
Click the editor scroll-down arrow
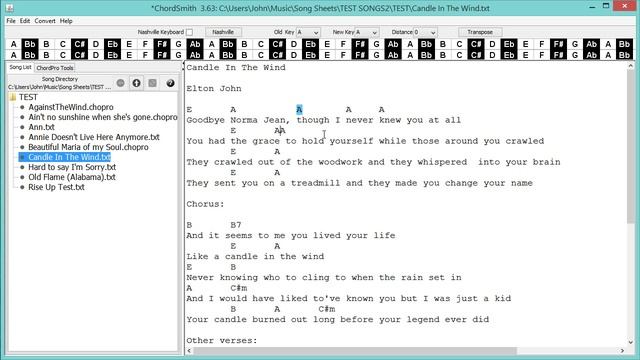click(x=631, y=342)
